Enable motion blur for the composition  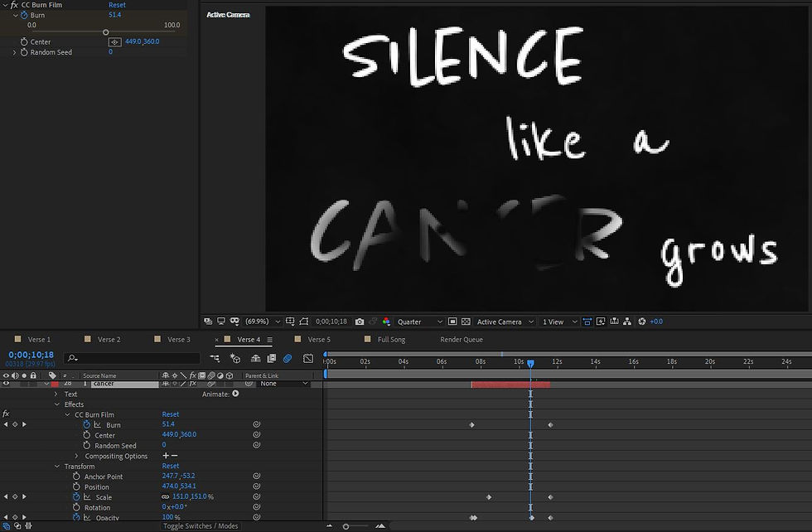coord(288,358)
